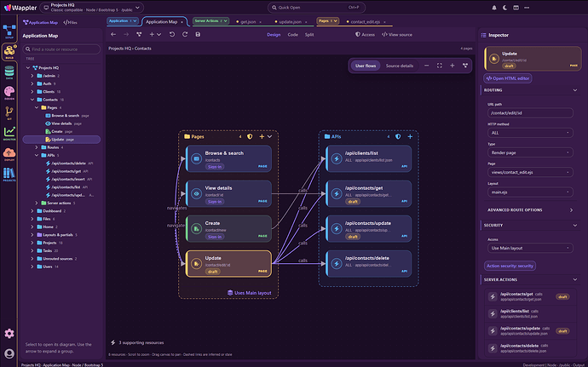Click the Open HTML editor button
Image resolution: width=588 pixels, height=367 pixels.
(x=508, y=78)
